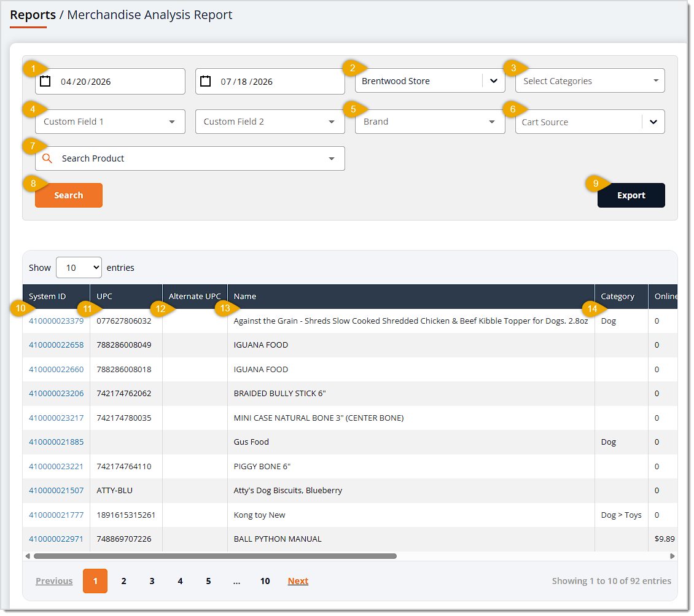Open System ID 410000023217 link
Viewport: 694px width, 616px height.
pyautogui.click(x=57, y=418)
